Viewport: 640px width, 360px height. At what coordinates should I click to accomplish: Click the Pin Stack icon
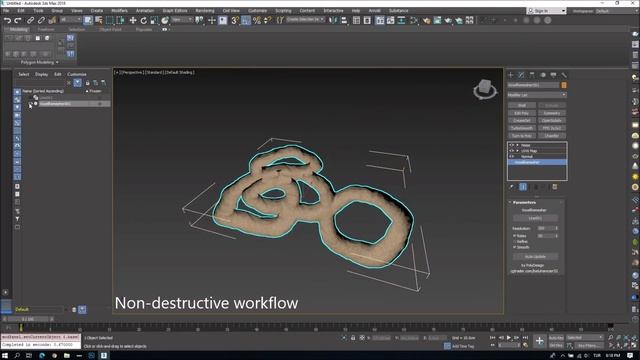(511, 187)
